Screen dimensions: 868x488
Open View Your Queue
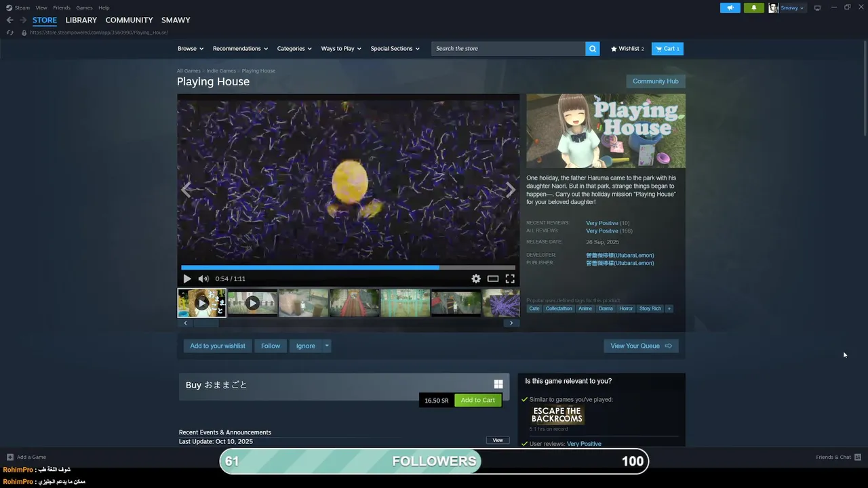[641, 346]
